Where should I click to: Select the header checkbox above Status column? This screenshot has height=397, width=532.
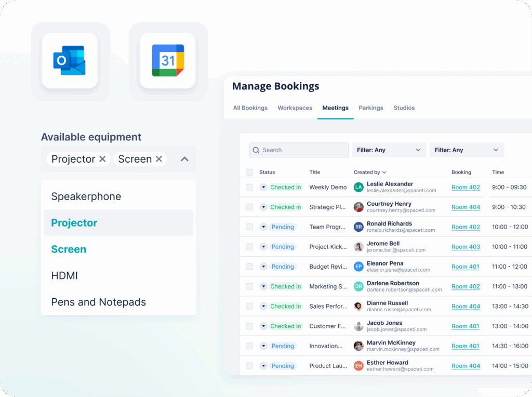(x=249, y=172)
